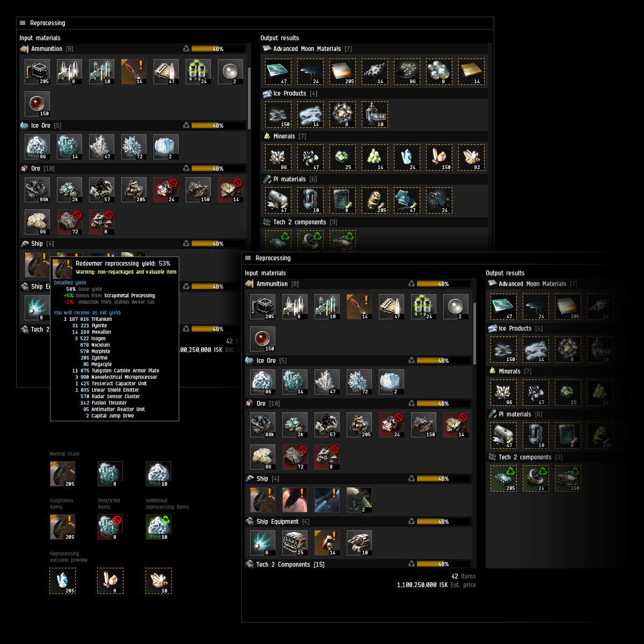This screenshot has height=644, width=644.
Task: Select the Minerals output item with quantity 92
Action: click(x=471, y=158)
